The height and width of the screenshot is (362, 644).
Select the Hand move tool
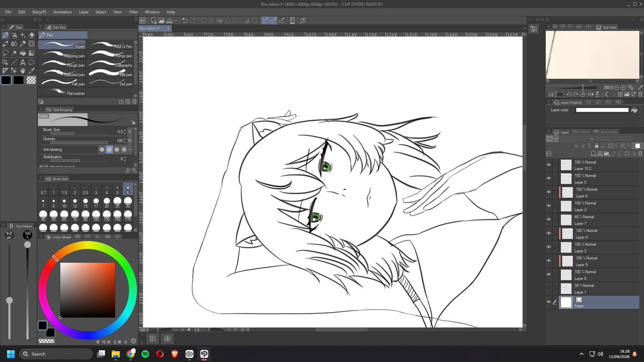tap(23, 71)
